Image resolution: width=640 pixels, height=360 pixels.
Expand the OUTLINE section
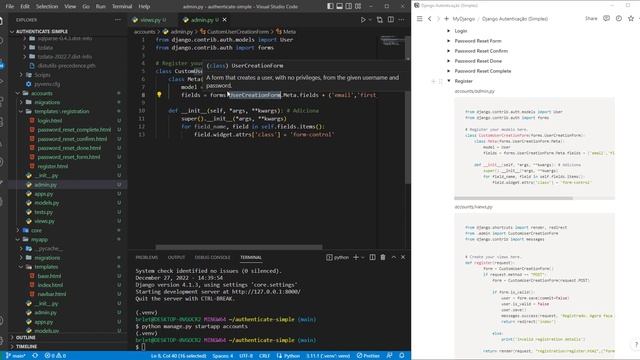click(x=25, y=338)
